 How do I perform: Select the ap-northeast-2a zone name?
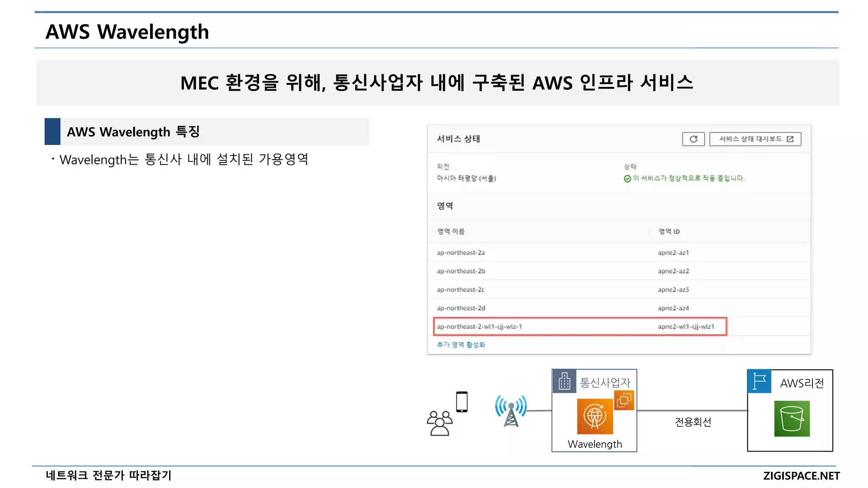coord(461,253)
